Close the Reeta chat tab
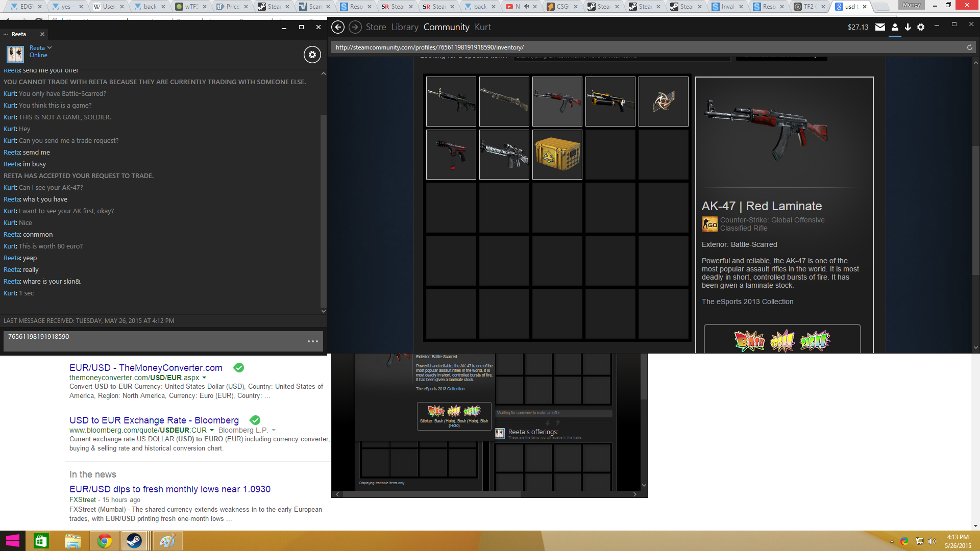Screen dimensions: 980x551 click(42, 34)
